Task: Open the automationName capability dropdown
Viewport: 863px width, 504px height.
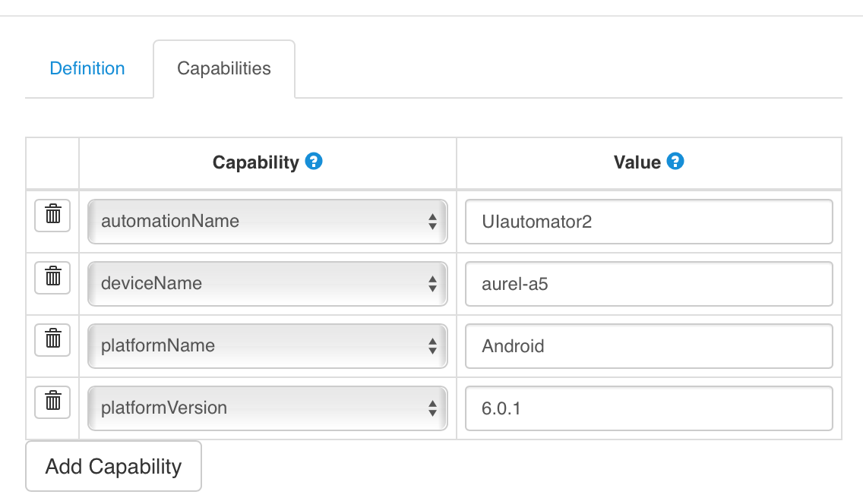Action: tap(267, 221)
